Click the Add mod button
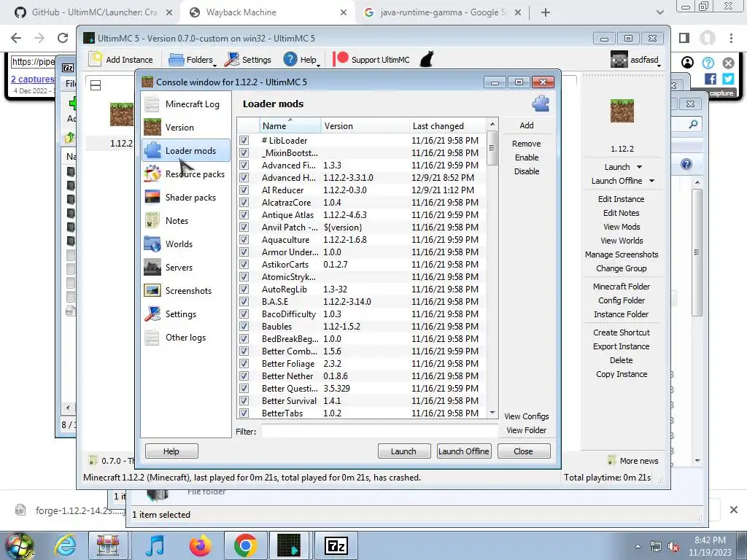The height and width of the screenshot is (560, 747). [527, 125]
